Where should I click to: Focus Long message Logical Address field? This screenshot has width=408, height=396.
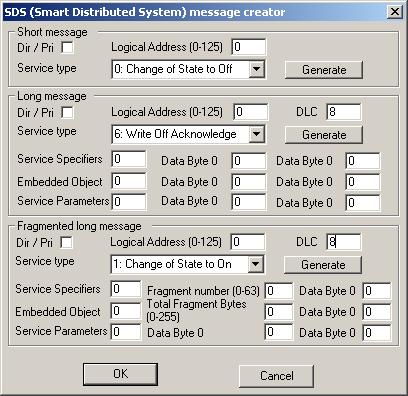pyautogui.click(x=251, y=112)
